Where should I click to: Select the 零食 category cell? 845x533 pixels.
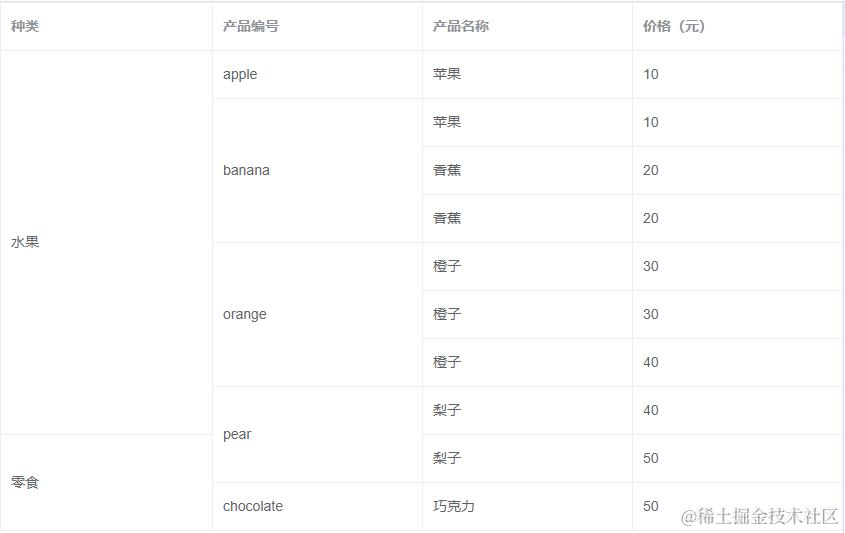[x=25, y=482]
